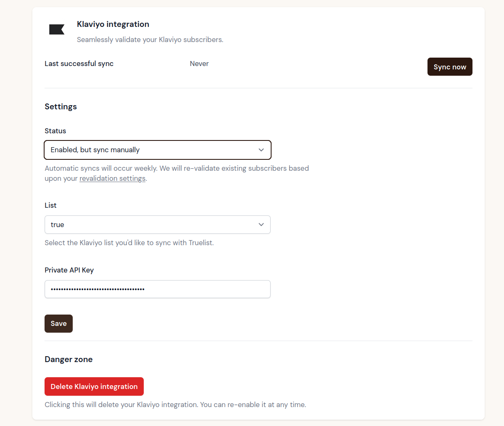Click the List field label
This screenshot has width=504, height=426.
click(50, 205)
